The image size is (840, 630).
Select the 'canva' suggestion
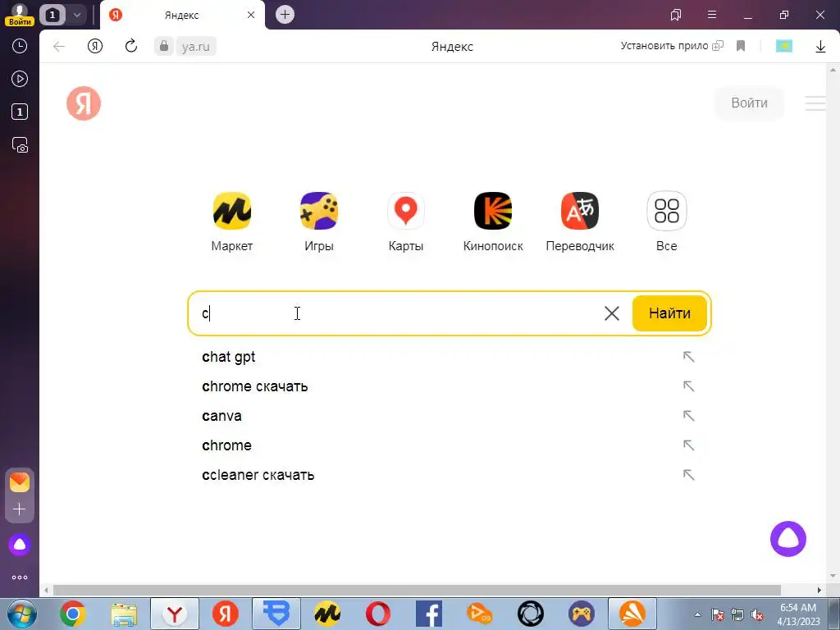(221, 416)
